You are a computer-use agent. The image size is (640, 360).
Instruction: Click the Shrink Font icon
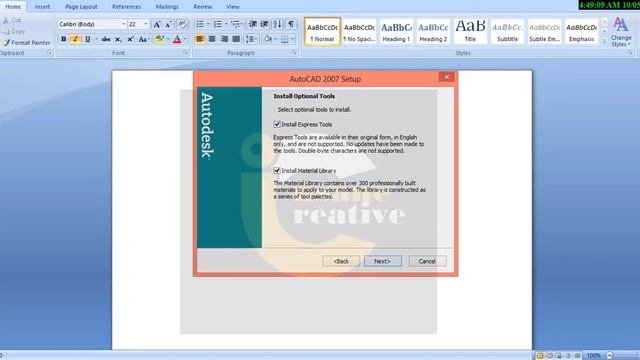click(168, 24)
